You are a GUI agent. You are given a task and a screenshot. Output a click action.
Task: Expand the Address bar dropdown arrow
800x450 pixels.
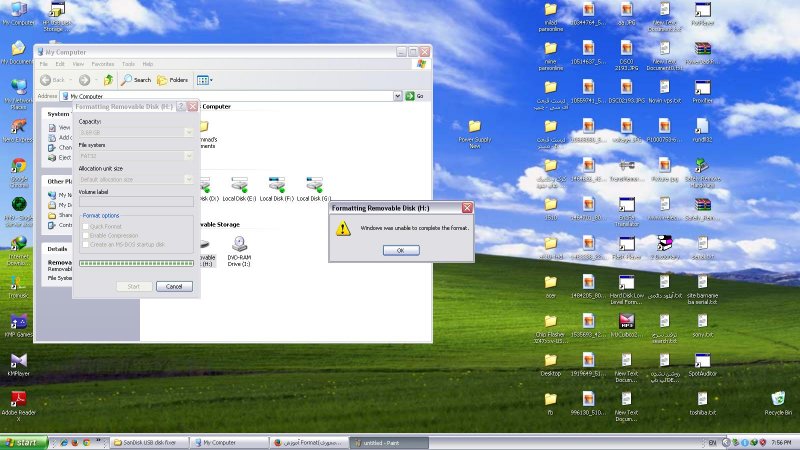397,96
